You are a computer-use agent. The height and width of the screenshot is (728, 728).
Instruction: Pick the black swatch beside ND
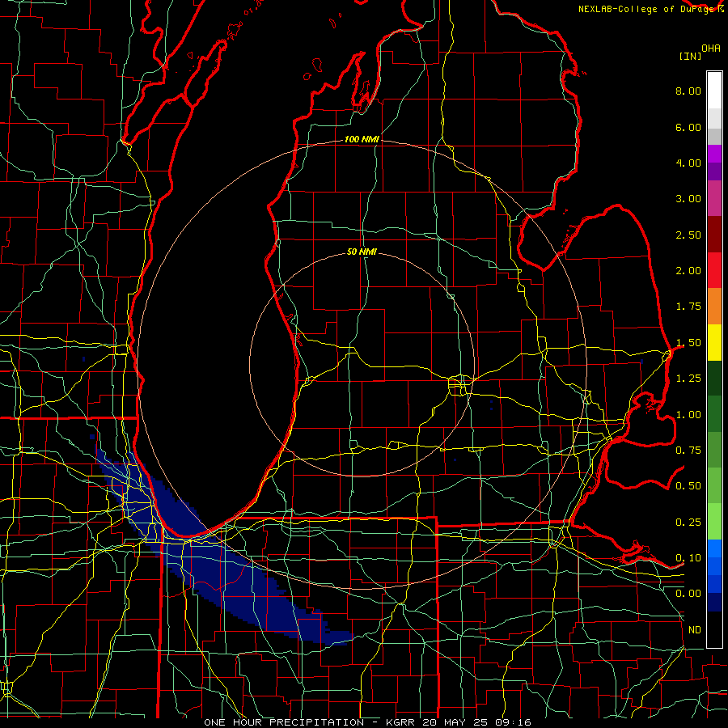click(714, 629)
